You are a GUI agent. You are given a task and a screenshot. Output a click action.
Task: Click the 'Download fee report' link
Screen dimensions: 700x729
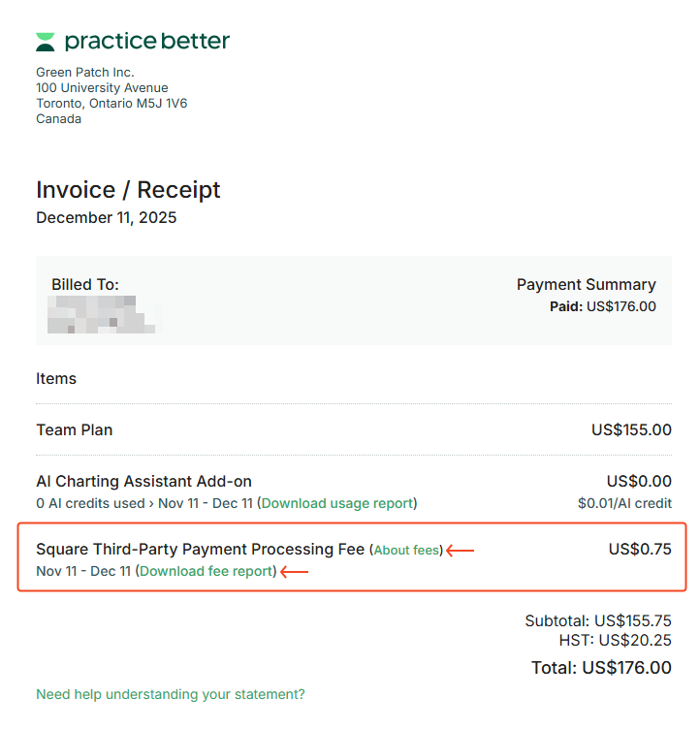pyautogui.click(x=207, y=571)
